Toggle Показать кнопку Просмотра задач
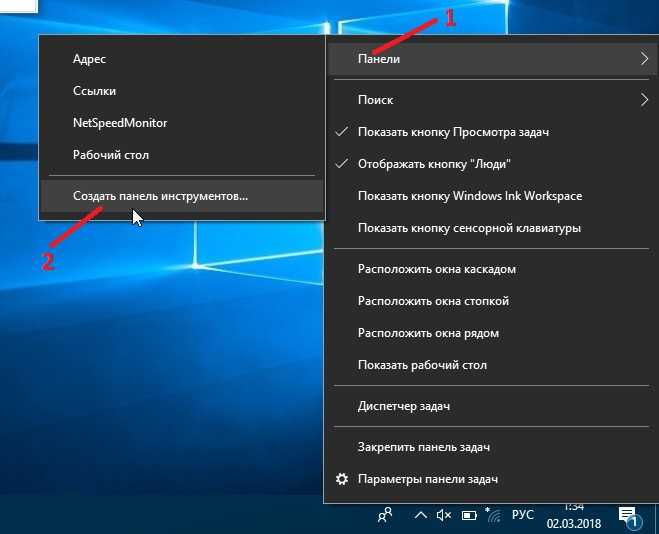Image resolution: width=659 pixels, height=534 pixels. pos(491,132)
